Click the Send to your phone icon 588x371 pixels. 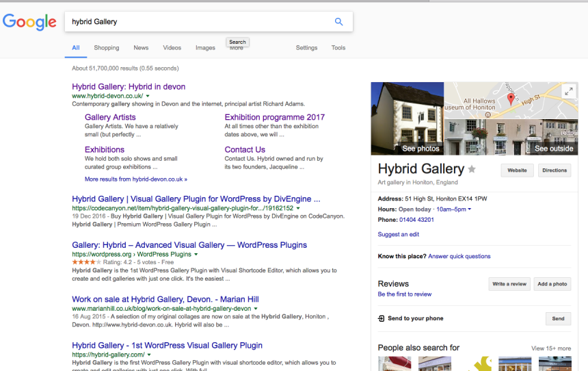point(382,318)
